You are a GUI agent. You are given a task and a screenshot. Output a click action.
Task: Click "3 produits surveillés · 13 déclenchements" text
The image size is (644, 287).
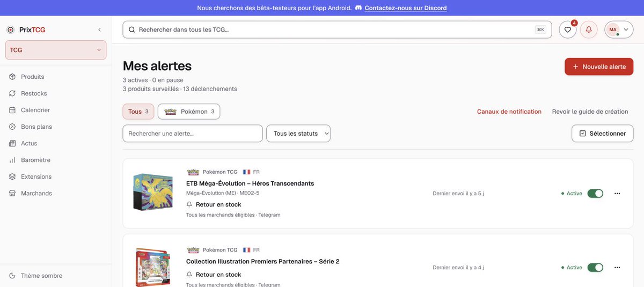click(x=180, y=89)
